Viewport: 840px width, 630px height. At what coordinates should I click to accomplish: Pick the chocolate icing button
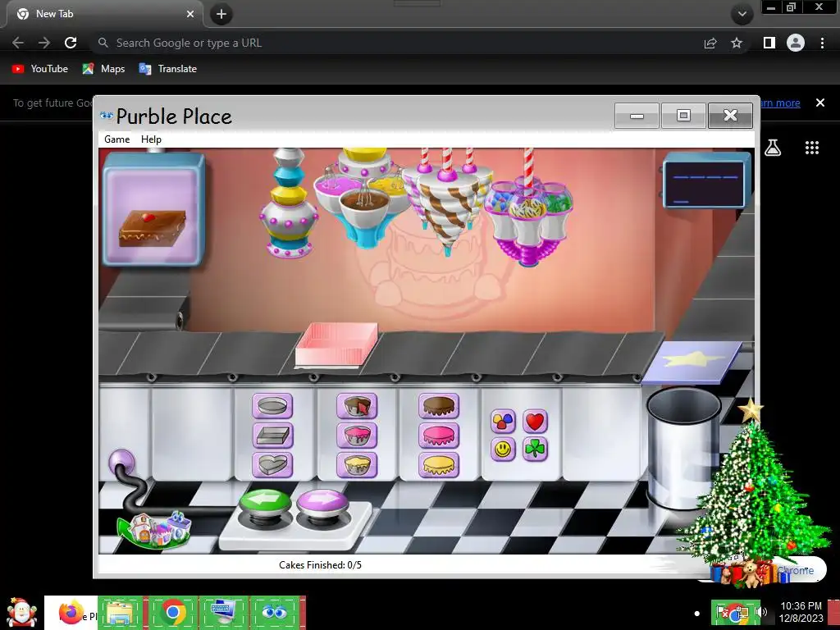pyautogui.click(x=439, y=406)
